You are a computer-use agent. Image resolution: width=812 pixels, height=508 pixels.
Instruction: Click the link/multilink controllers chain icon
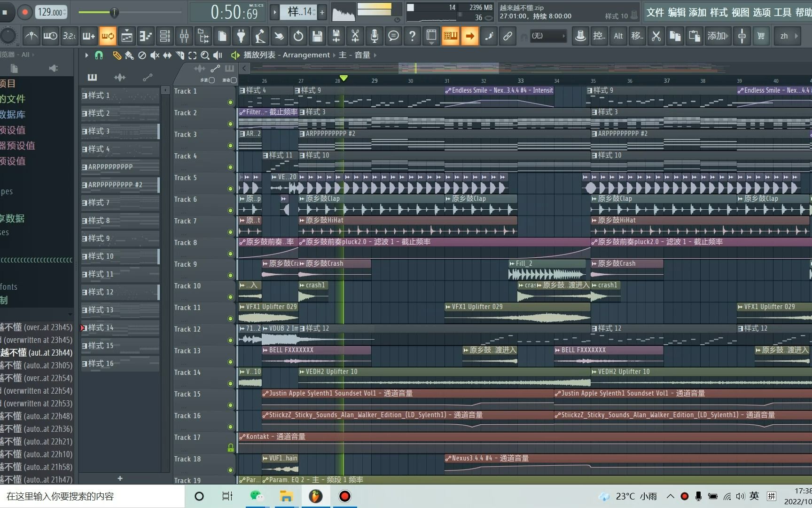point(508,36)
